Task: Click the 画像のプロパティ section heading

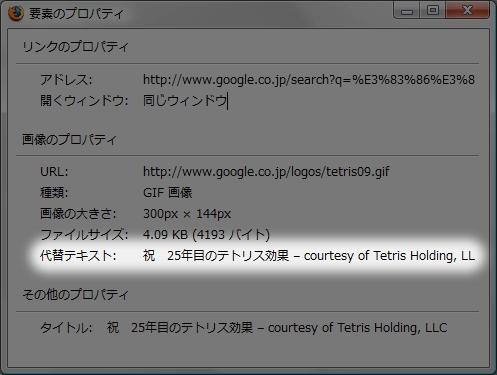Action: [69, 140]
